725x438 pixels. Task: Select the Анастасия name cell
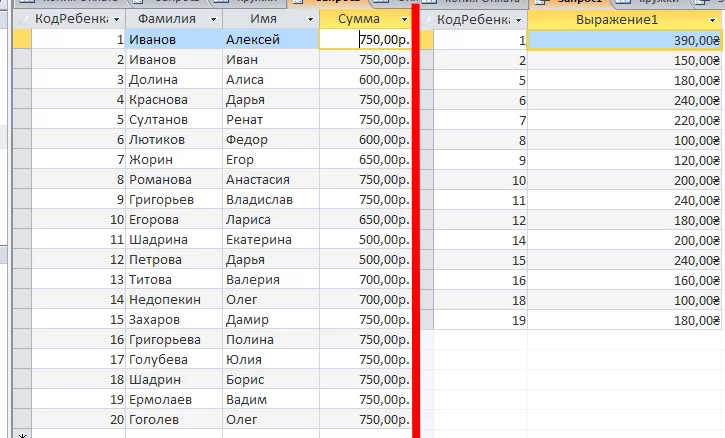[270, 180]
